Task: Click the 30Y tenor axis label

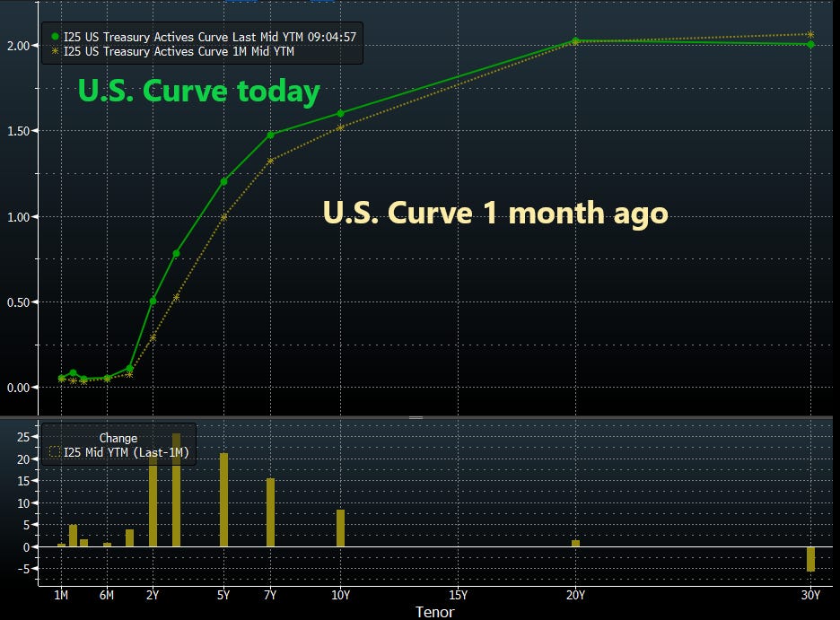Action: coord(810,595)
